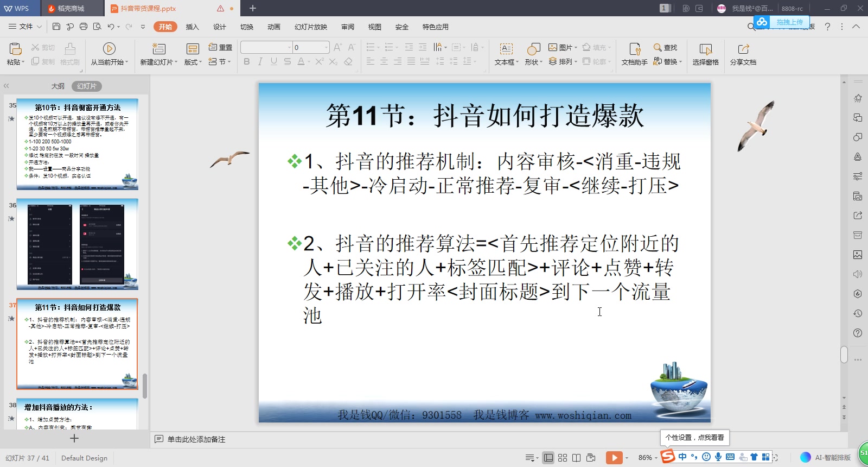
Task: Open the font name combo box
Action: (x=266, y=47)
